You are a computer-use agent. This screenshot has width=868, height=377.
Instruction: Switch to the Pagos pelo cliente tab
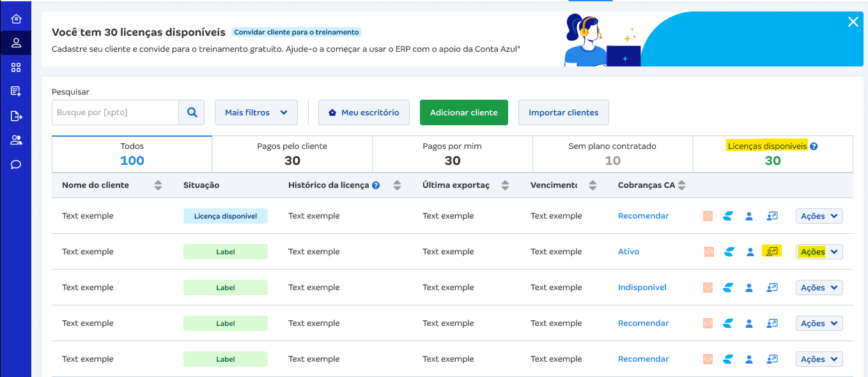(291, 153)
